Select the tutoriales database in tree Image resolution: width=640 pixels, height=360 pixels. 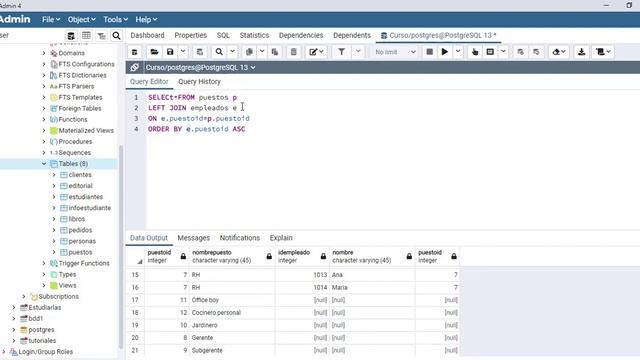[x=42, y=340]
